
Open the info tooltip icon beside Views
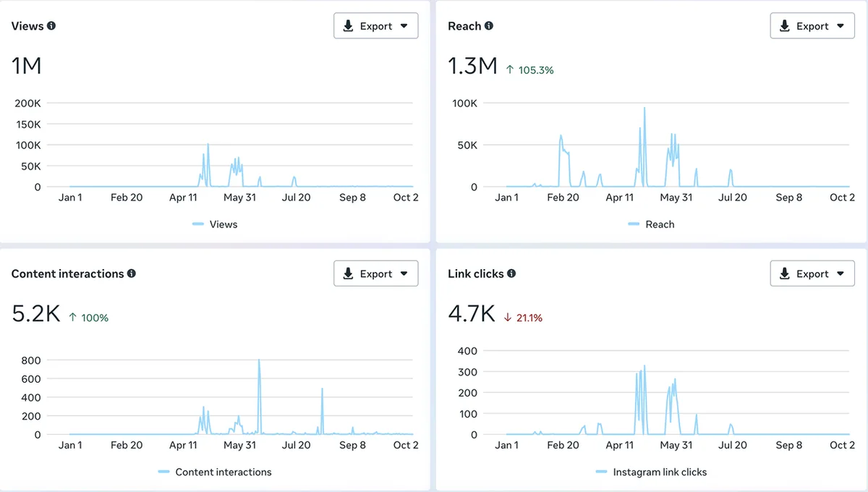[x=51, y=26]
